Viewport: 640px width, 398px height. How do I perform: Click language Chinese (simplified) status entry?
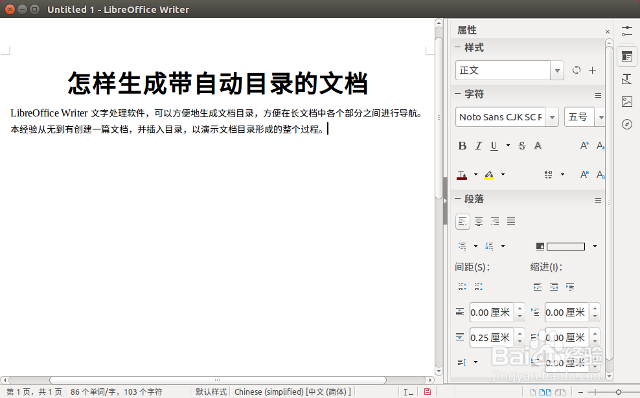coord(292,392)
